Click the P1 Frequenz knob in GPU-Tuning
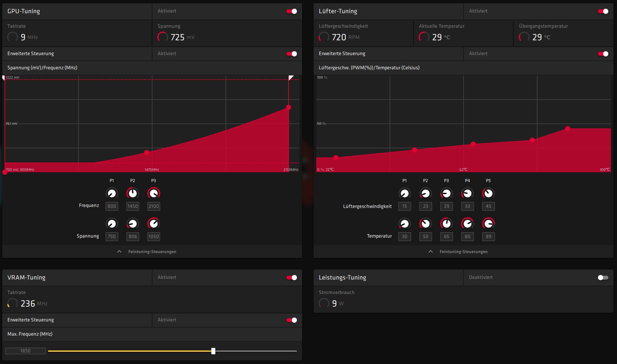The height and width of the screenshot is (364, 617). (112, 193)
